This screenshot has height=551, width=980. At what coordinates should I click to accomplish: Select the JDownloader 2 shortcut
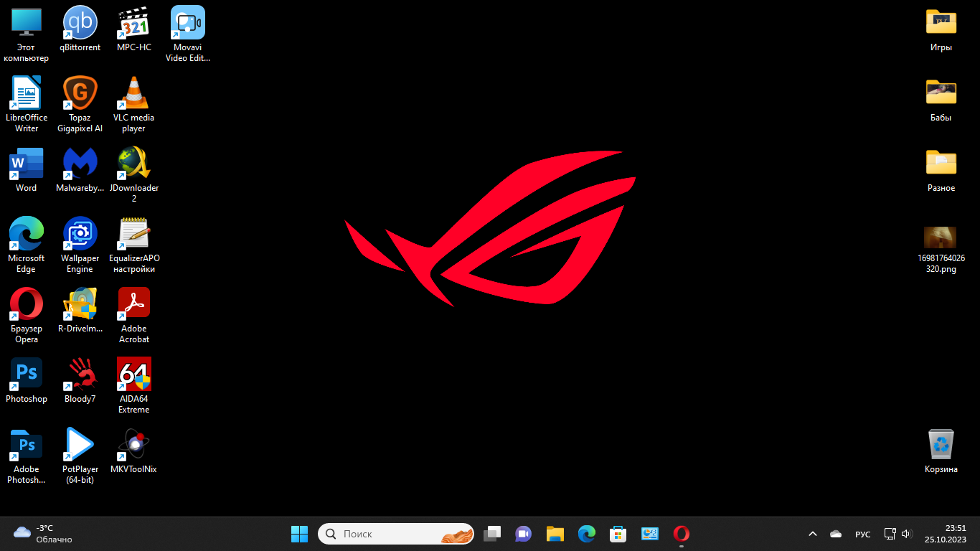point(134,175)
